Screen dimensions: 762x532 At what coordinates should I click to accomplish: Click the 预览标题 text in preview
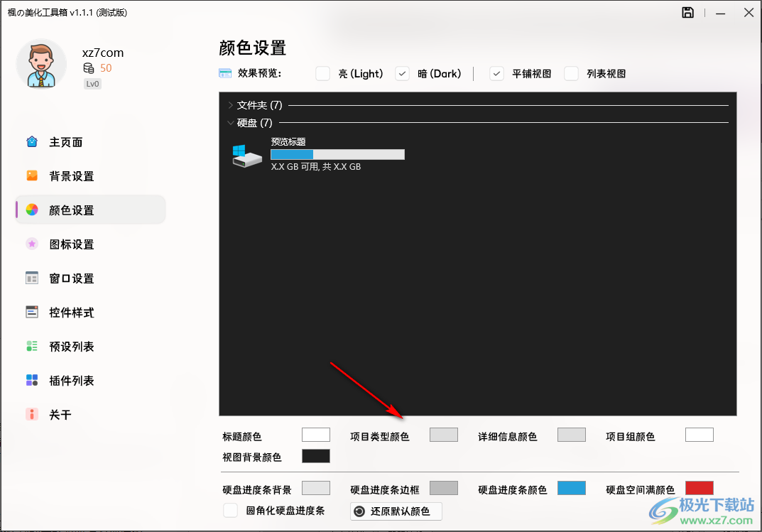[x=288, y=142]
